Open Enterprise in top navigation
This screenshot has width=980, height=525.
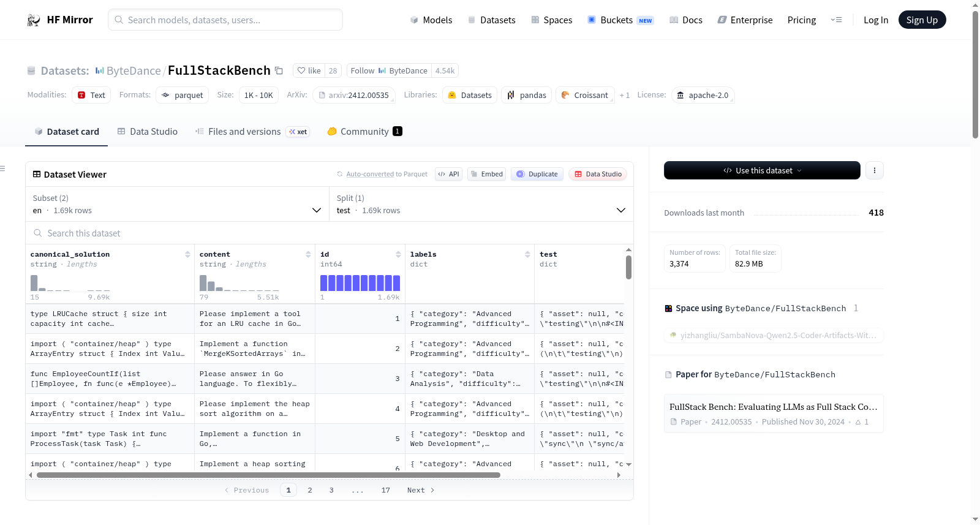[745, 20]
